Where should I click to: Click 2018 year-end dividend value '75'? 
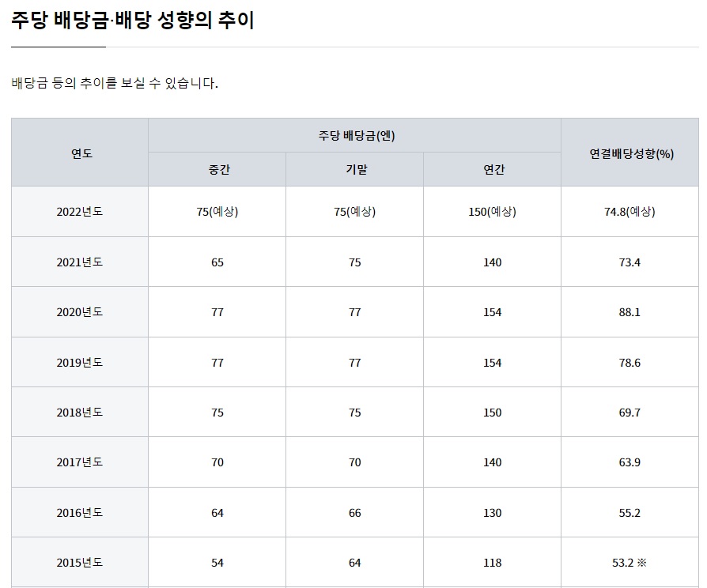[355, 413]
